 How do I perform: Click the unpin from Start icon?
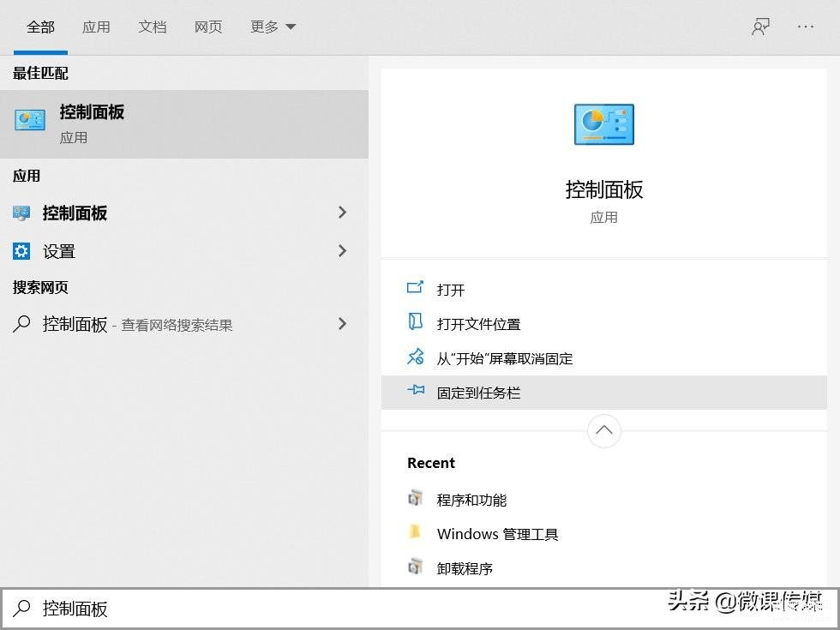[415, 357]
